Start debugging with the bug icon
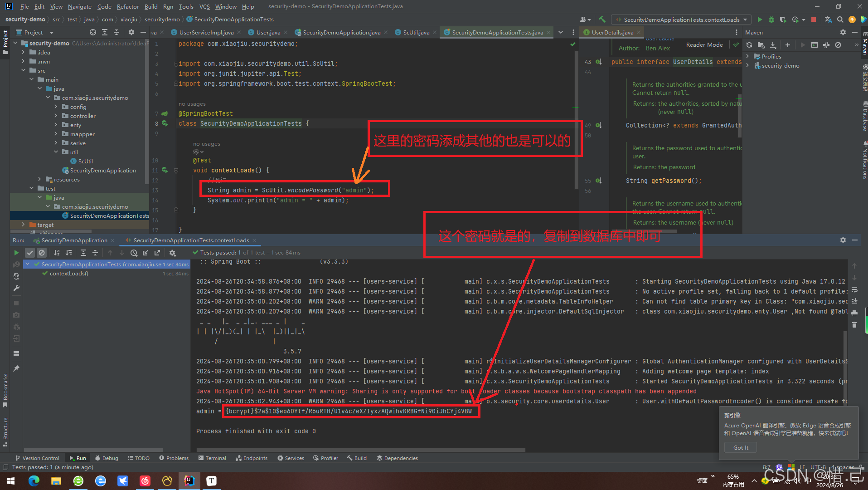This screenshot has height=490, width=868. tap(771, 20)
